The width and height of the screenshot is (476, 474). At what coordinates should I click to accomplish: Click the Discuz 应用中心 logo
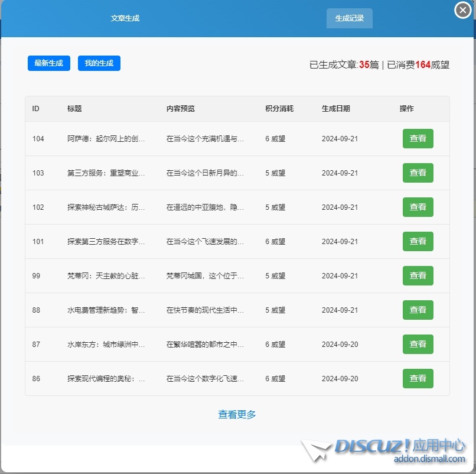coord(384,450)
